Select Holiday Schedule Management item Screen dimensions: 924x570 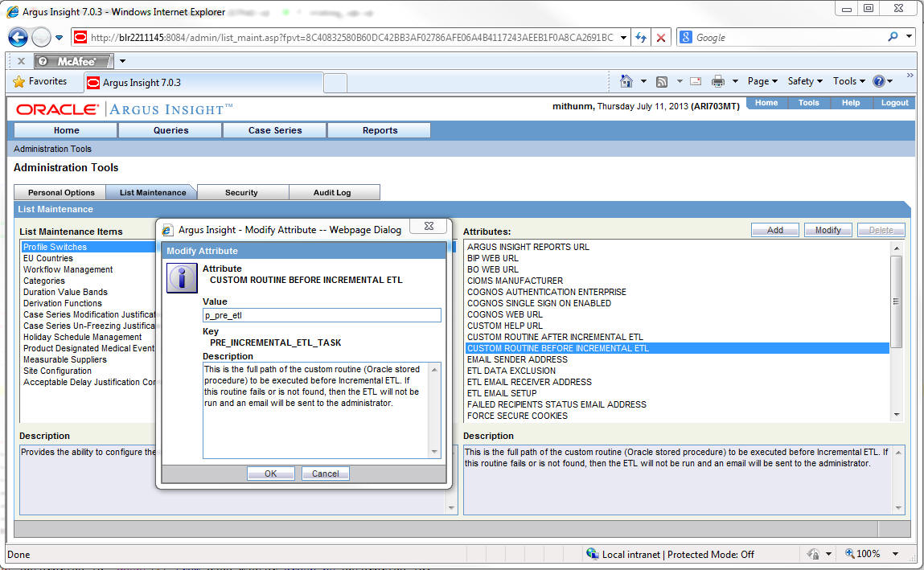coord(82,338)
